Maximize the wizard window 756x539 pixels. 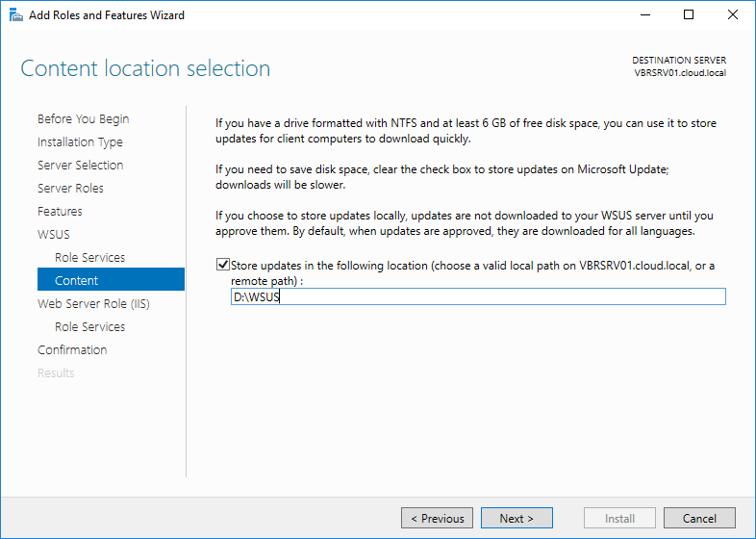click(689, 14)
